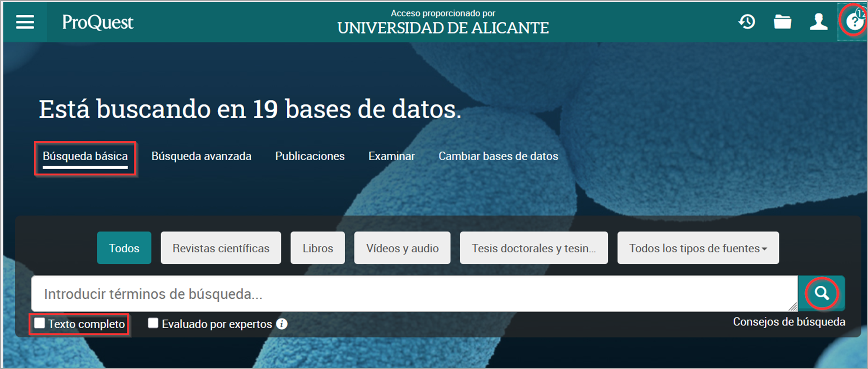Open Consejos de búsqueda link

point(789,322)
